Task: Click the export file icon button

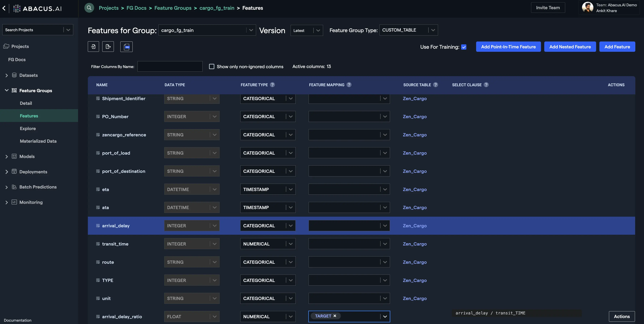Action: (x=108, y=47)
